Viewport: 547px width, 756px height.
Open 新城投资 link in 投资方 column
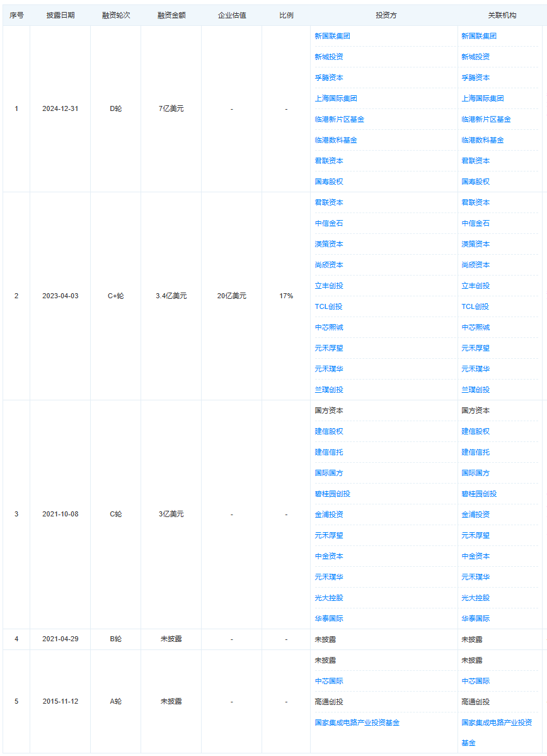coord(329,57)
